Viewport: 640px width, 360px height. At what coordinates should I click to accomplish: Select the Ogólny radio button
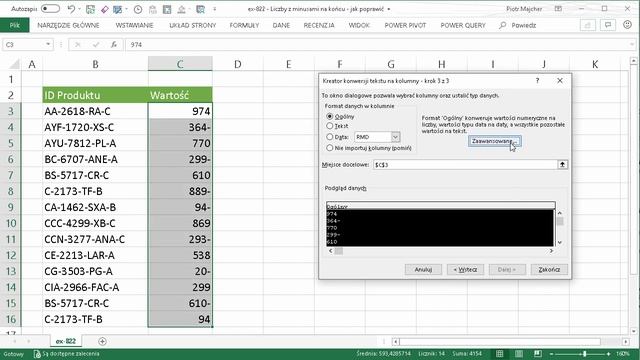(329, 117)
